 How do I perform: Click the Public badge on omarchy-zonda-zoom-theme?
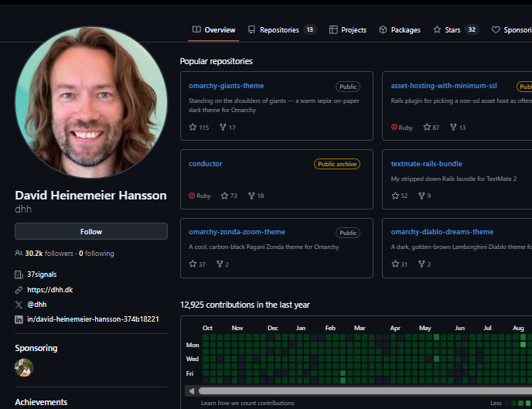[348, 233]
